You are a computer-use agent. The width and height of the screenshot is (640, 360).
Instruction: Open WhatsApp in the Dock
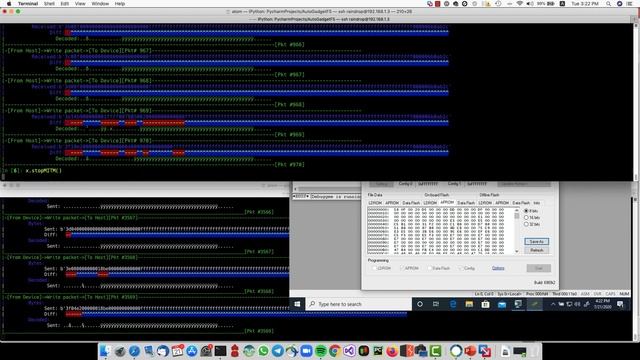pyautogui.click(x=263, y=351)
